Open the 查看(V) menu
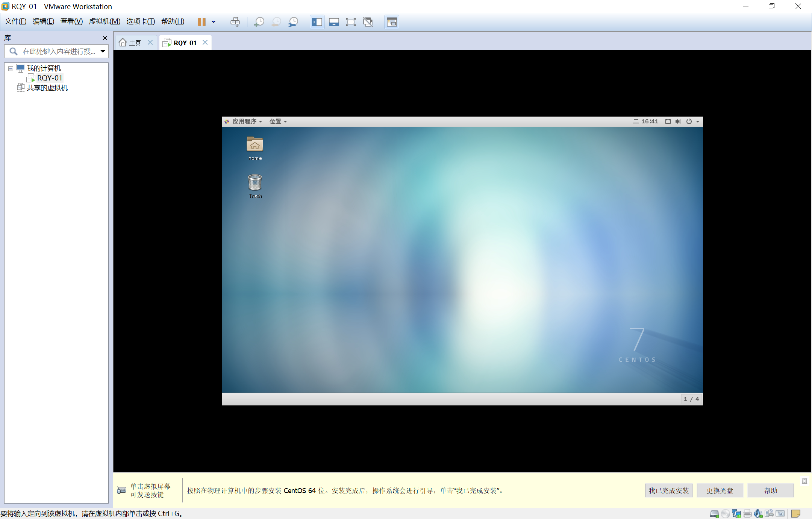The height and width of the screenshot is (519, 812). point(71,21)
